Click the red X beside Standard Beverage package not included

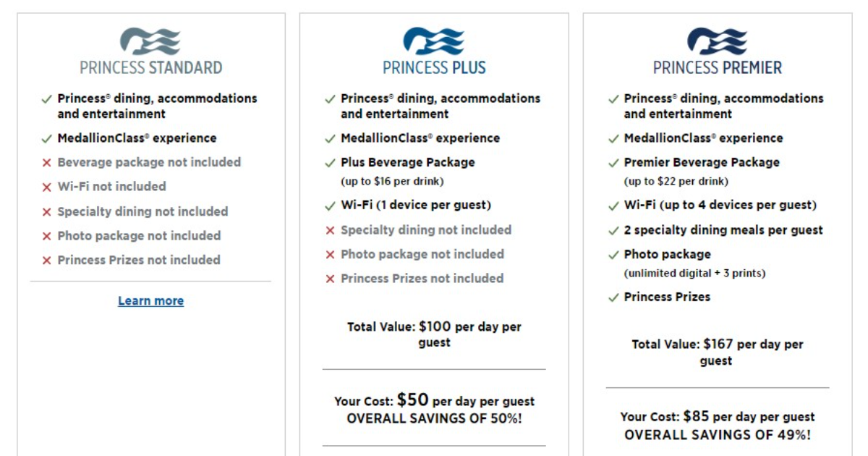pyautogui.click(x=46, y=163)
